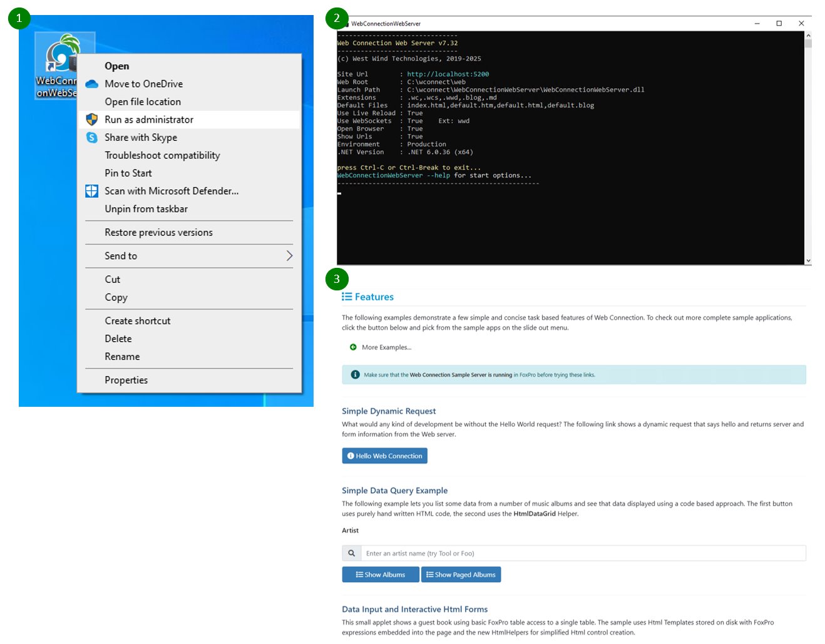Image resolution: width=825 pixels, height=644 pixels.
Task: Click the 'Artist' field label
Action: point(350,530)
